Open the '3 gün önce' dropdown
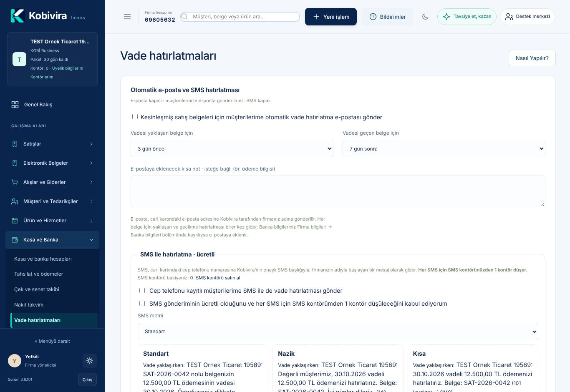 [232, 148]
